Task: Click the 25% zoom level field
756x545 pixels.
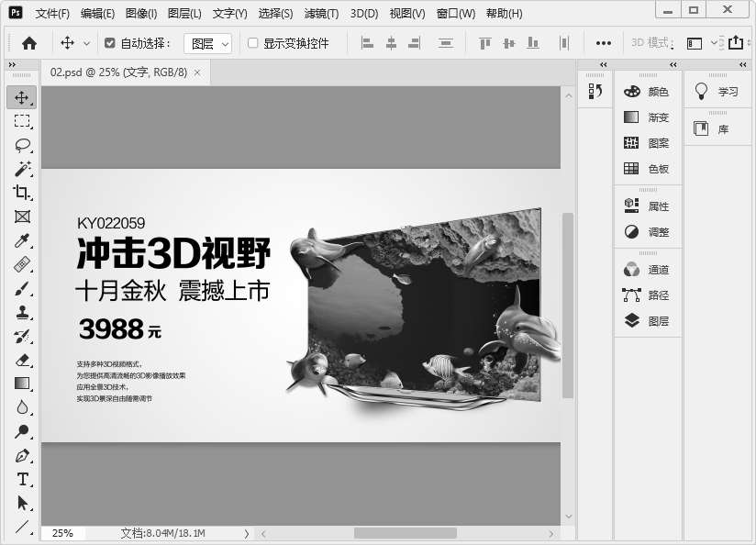Action: (x=62, y=533)
